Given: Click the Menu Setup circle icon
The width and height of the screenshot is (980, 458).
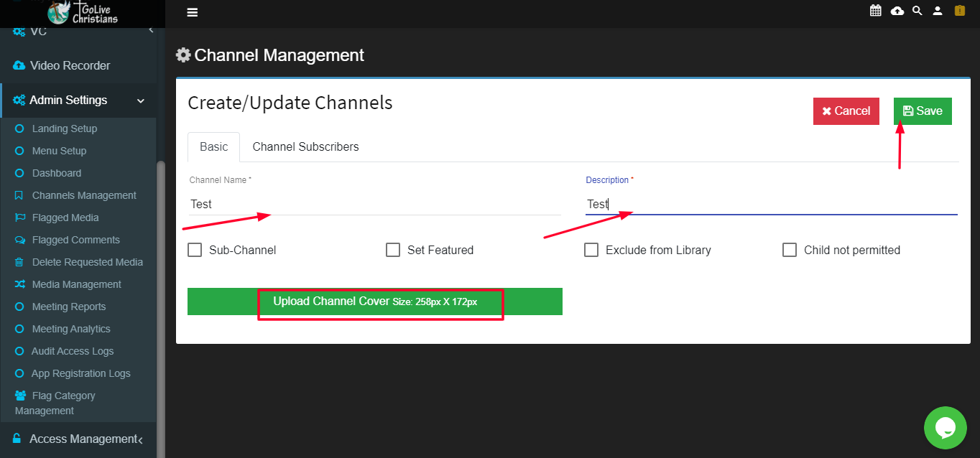Looking at the screenshot, I should 19,151.
